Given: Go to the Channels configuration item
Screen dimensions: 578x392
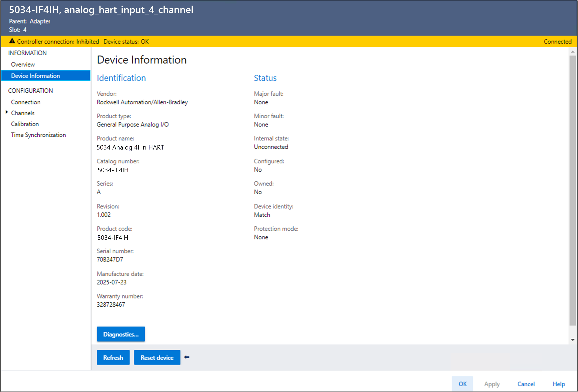Looking at the screenshot, I should (x=23, y=113).
